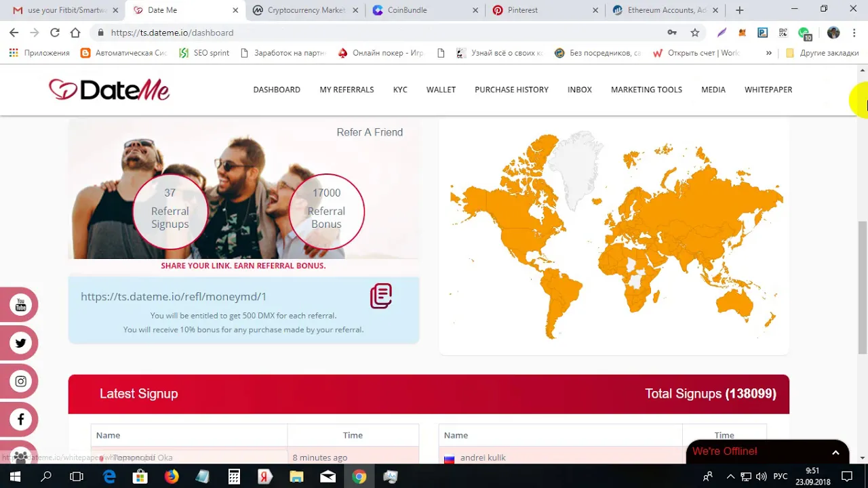This screenshot has width=868, height=488.
Task: Click the saved password key icon
Action: pos(672,33)
